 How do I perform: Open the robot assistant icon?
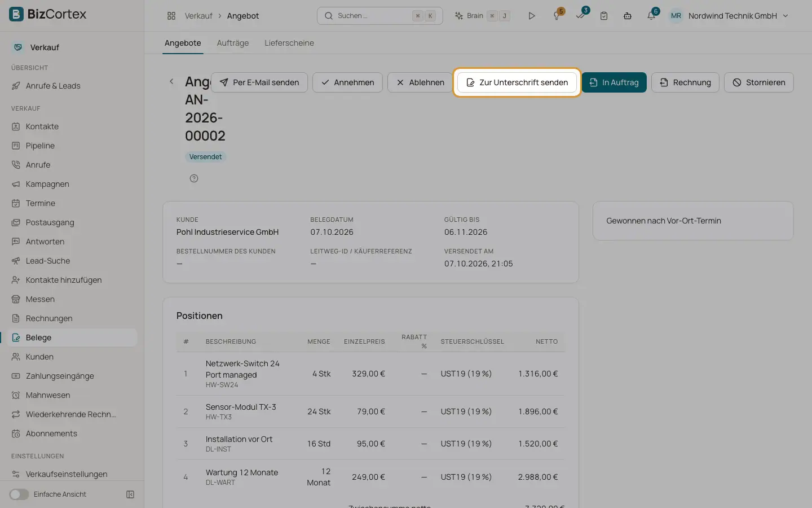pos(628,16)
